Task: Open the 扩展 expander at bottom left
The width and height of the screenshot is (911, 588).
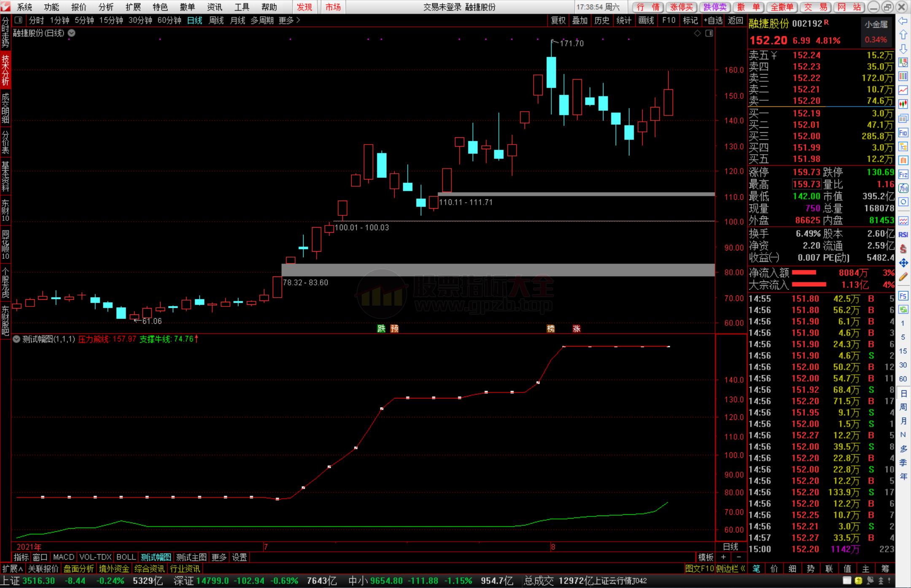Action: [13, 569]
